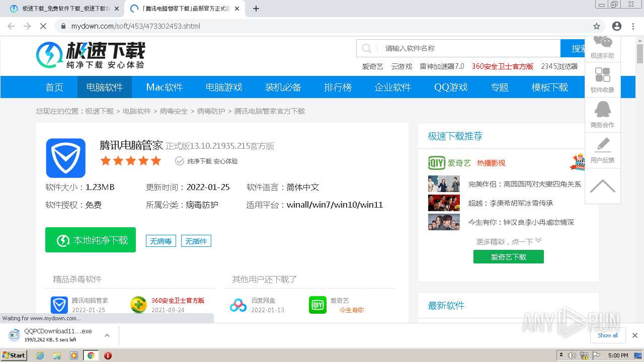Click the address bar URL
Image resolution: width=644 pixels, height=362 pixels.
[x=136, y=26]
